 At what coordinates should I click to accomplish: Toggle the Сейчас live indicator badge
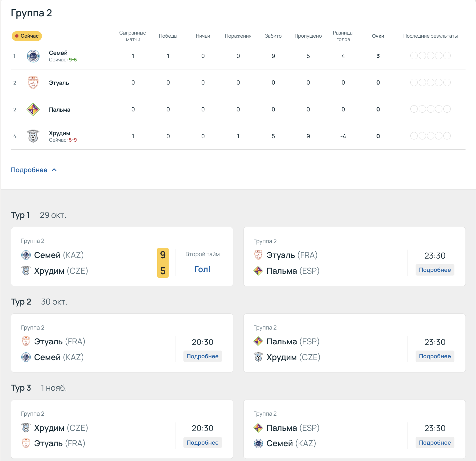[27, 36]
